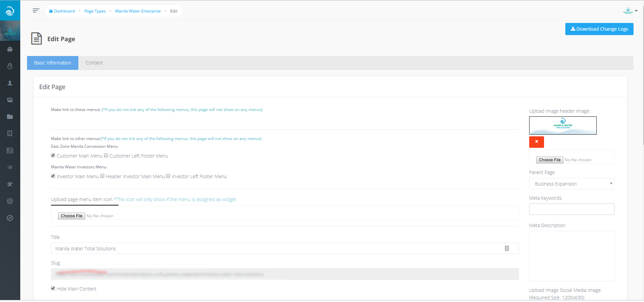Open the padlock security icon in the sidebar
The image size is (644, 302).
pos(10,66)
